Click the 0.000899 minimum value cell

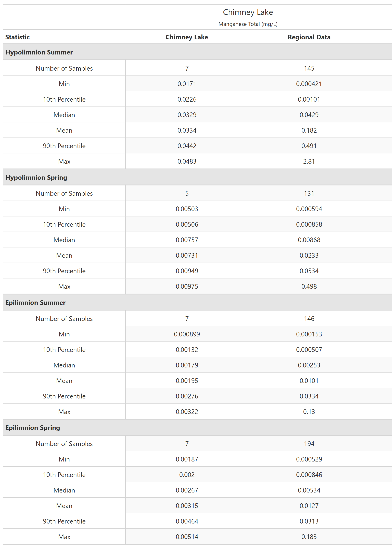point(187,334)
